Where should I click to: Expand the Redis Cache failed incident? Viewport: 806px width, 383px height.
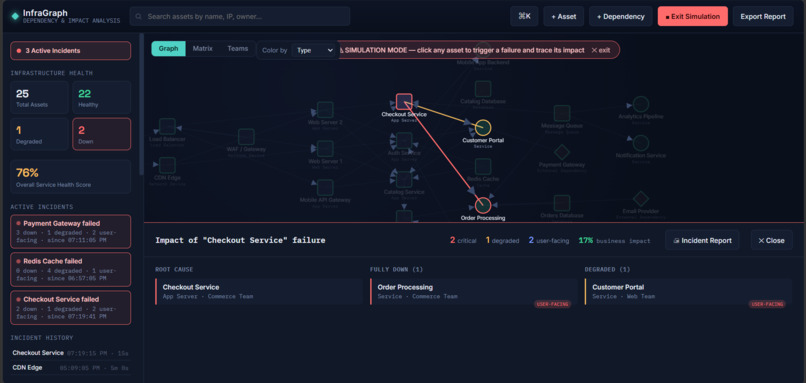(70, 269)
